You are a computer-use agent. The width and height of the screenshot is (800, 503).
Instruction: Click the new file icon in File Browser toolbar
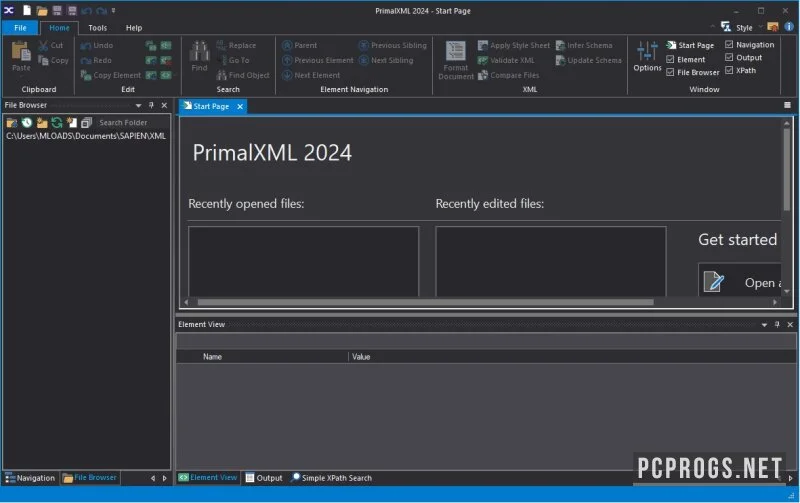coord(71,122)
